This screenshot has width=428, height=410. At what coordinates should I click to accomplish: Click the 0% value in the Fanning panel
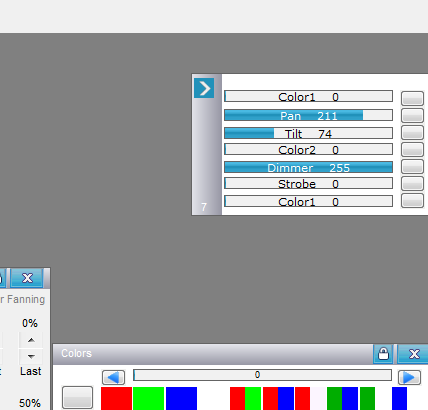point(30,323)
